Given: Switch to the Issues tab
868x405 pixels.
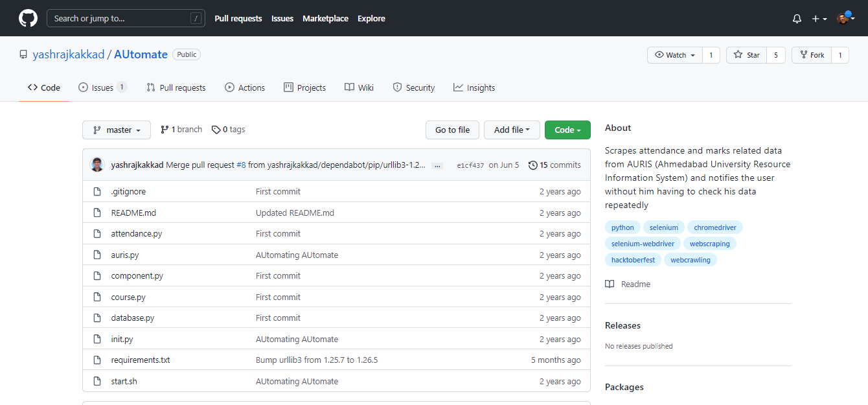Looking at the screenshot, I should (x=102, y=87).
